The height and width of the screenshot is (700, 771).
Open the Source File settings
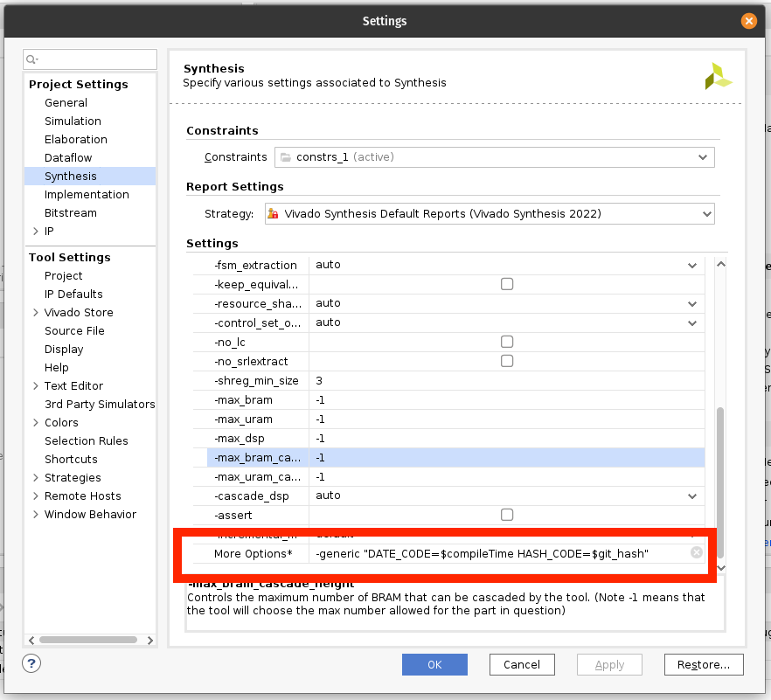coord(74,331)
